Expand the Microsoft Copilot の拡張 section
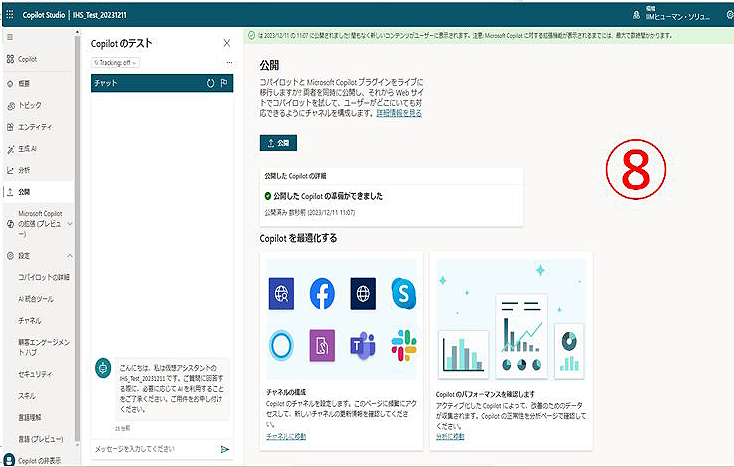 pyautogui.click(x=70, y=224)
